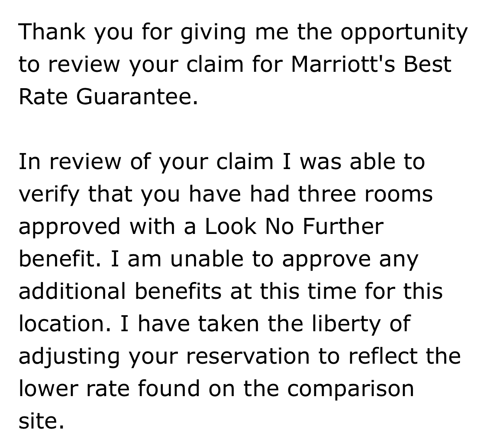Screen dimensions: 487x448
Task: Click the word "Best" ending the second line
Action: pos(427,64)
